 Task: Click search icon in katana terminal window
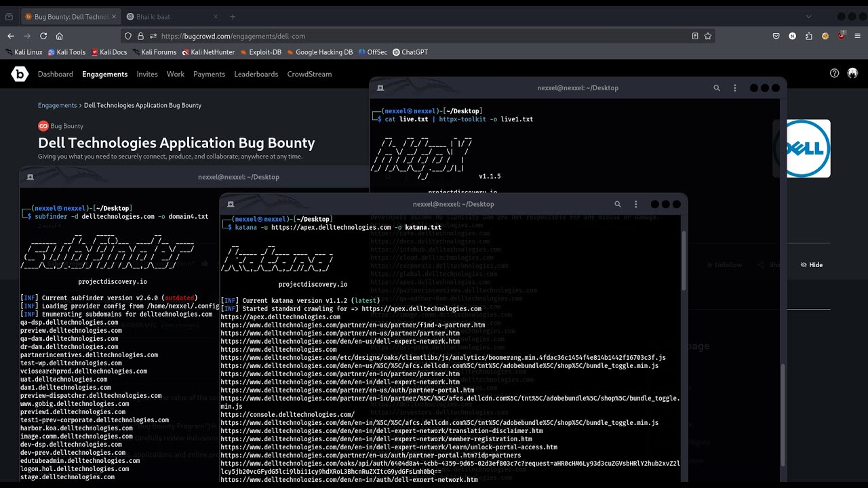point(618,204)
